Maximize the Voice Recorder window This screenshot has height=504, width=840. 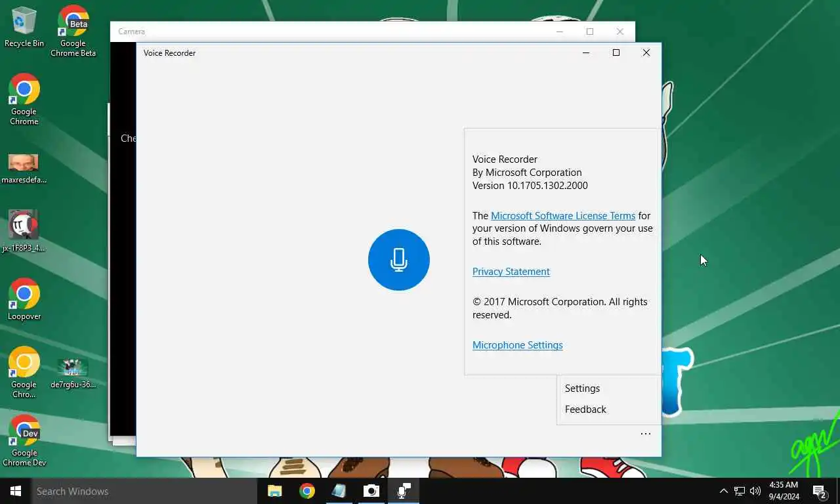(x=616, y=52)
